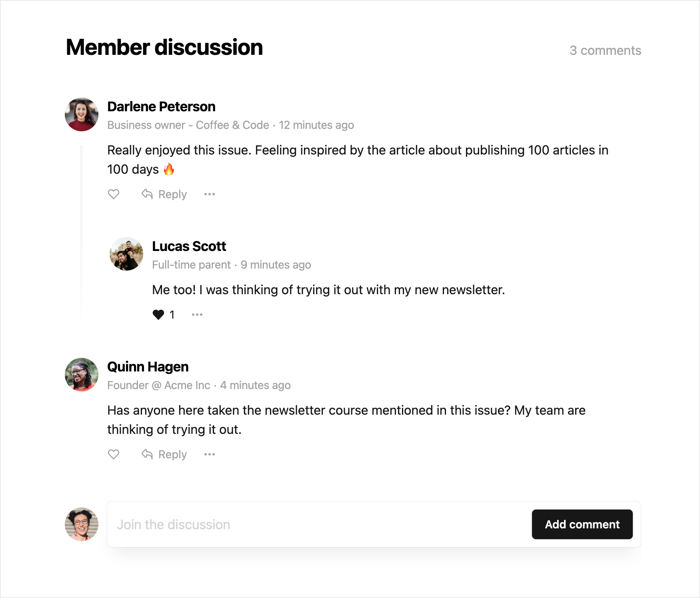Click reply arrow icon under Darlene's comment
This screenshot has height=598, width=700.
point(147,194)
